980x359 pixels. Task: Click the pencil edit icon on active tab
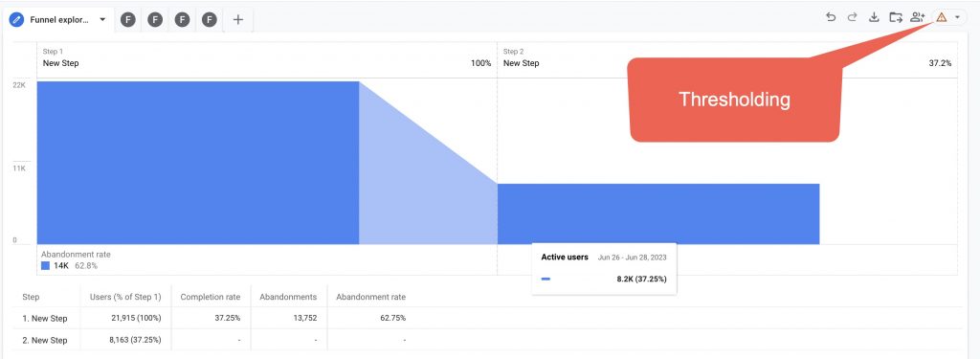click(x=16, y=19)
